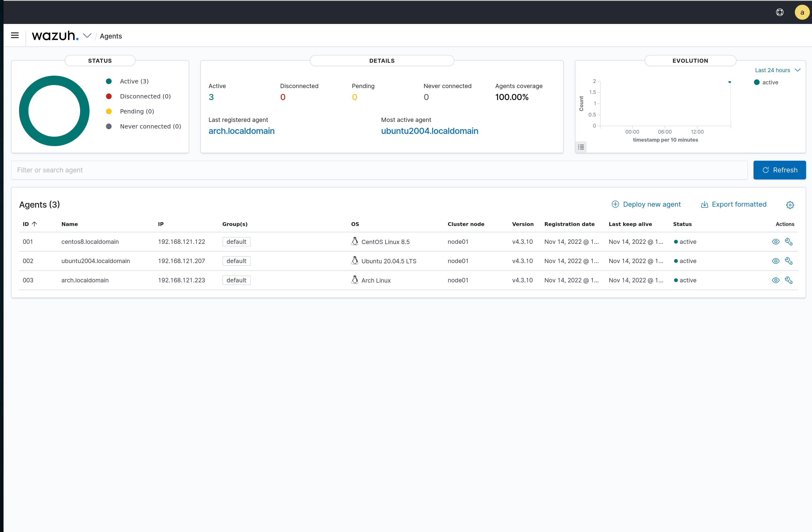The width and height of the screenshot is (812, 532).
Task: Click Deploy new agent
Action: (x=646, y=204)
